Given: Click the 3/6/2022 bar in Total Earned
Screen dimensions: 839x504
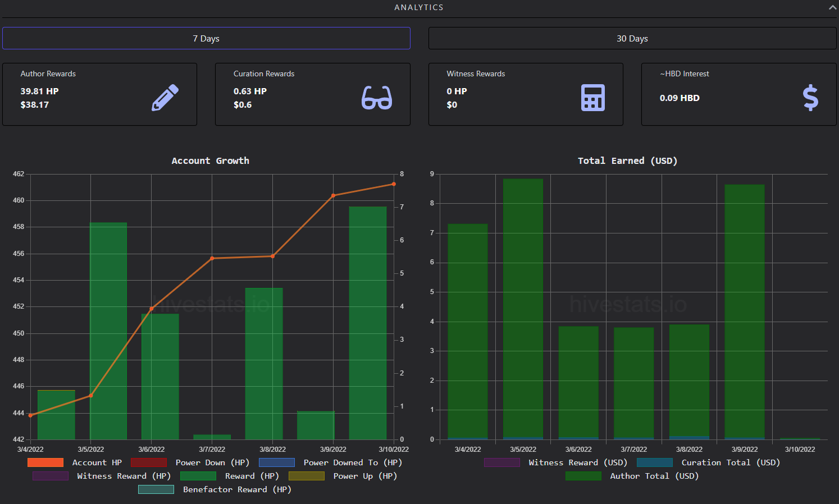Looking at the screenshot, I should click(x=578, y=383).
